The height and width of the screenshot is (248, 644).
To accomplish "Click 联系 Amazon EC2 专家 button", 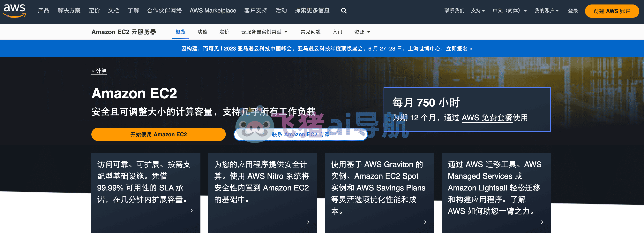I will tap(301, 134).
